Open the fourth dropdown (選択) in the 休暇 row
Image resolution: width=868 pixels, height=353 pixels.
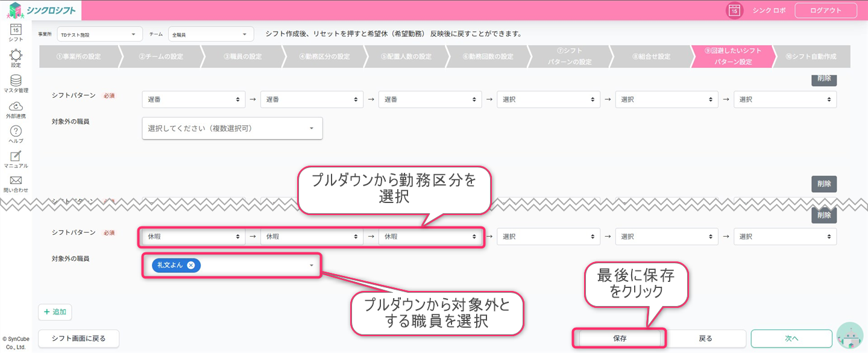(x=549, y=237)
